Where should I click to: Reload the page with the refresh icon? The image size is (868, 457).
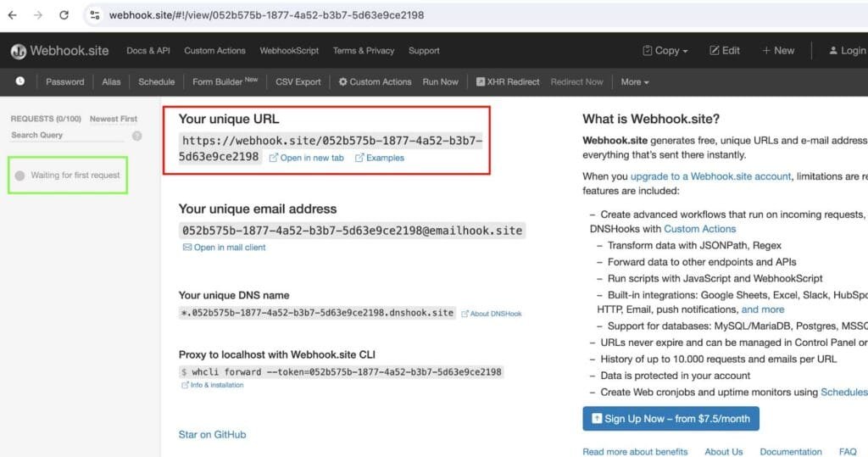pyautogui.click(x=64, y=15)
